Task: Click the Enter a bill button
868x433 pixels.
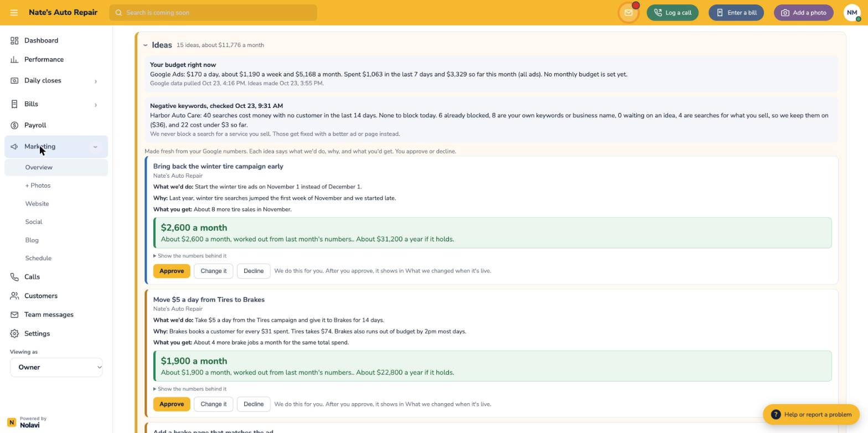Action: click(736, 13)
